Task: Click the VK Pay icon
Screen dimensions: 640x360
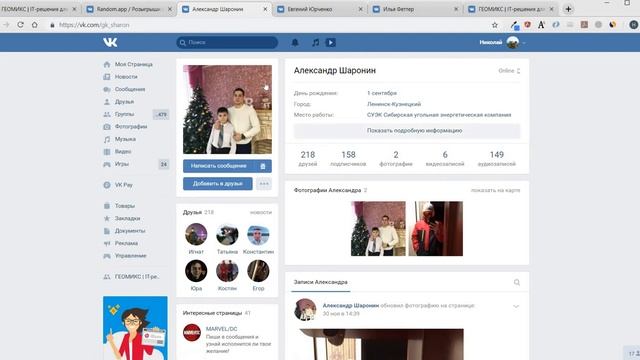Action: coord(107,185)
